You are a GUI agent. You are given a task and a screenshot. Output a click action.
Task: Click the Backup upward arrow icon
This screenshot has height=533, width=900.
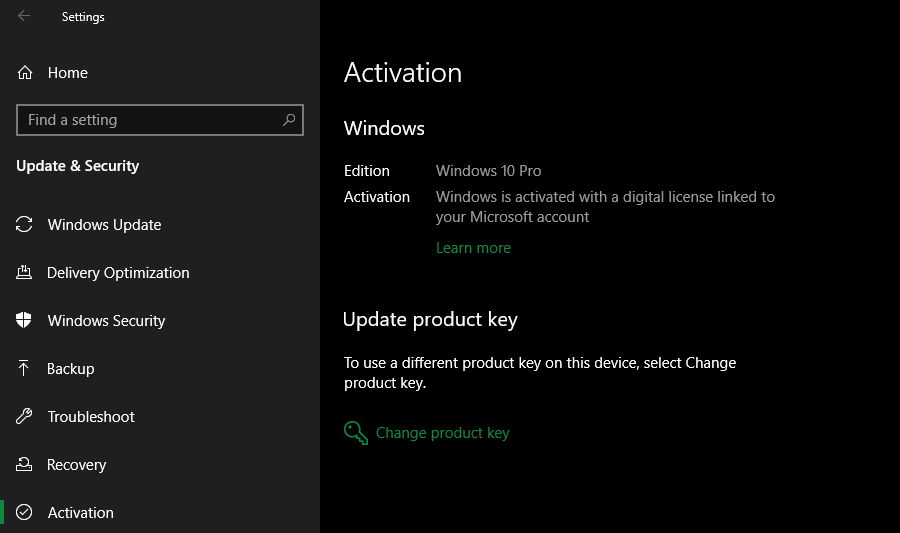tap(24, 369)
